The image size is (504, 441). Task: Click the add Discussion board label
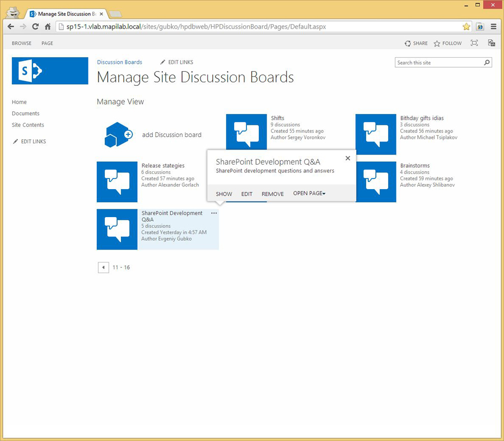(172, 134)
